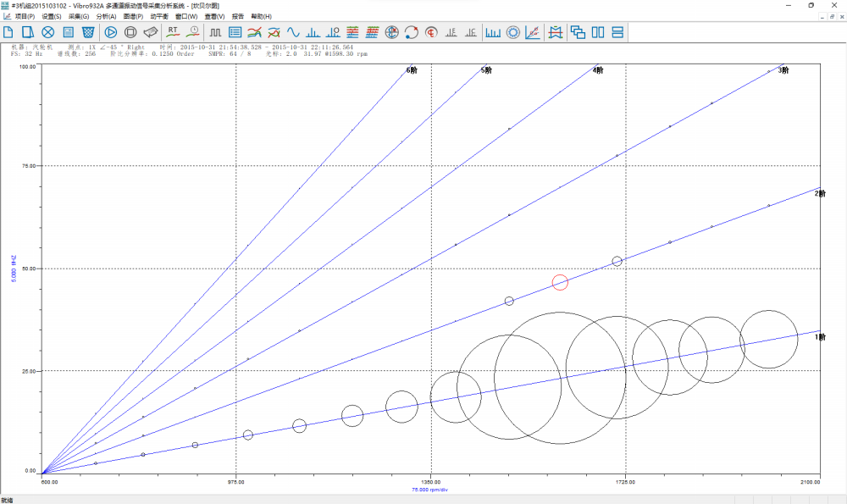Start acquisition with the play icon
This screenshot has height=504, width=847.
111,32
